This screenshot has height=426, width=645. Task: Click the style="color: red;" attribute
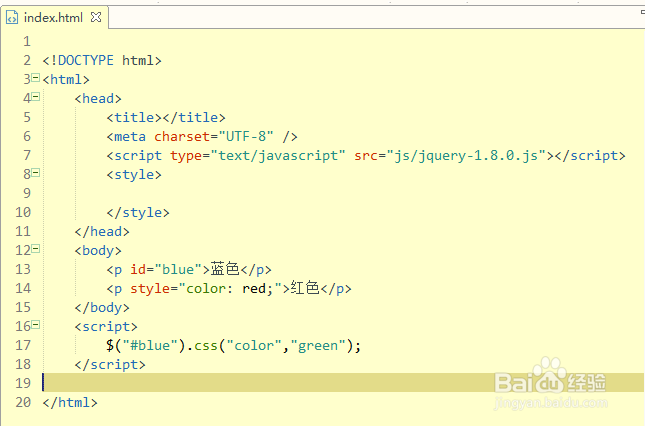[x=206, y=289]
